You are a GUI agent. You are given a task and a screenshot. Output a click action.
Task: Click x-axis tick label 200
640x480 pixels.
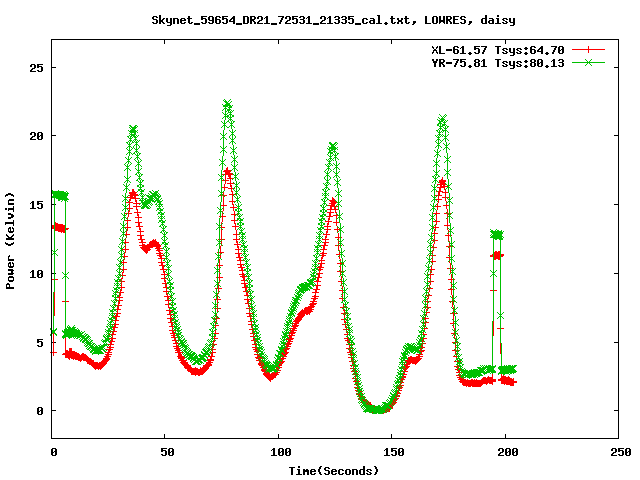coord(508,452)
